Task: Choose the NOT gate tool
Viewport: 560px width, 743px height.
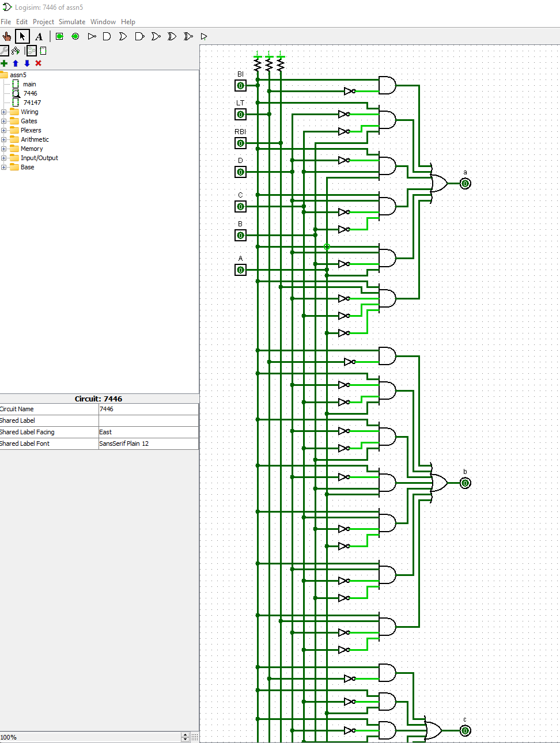Action: [x=92, y=36]
